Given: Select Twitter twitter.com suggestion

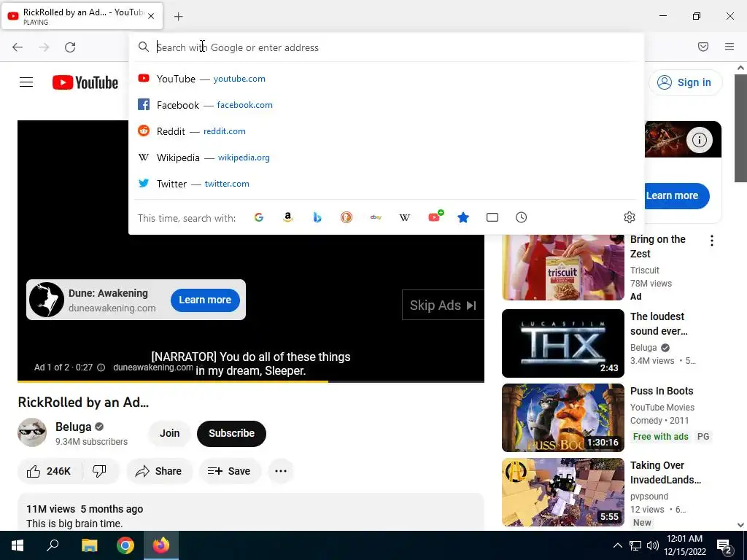Looking at the screenshot, I should tap(387, 183).
